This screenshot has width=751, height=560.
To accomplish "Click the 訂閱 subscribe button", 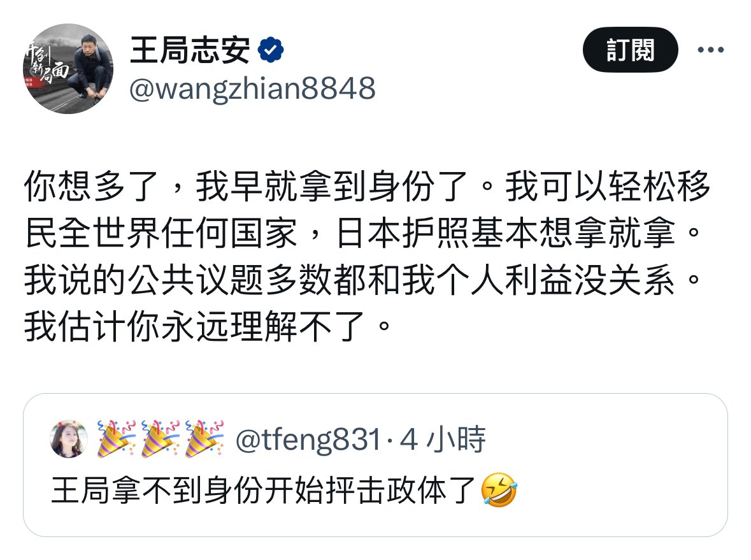I will tap(630, 50).
